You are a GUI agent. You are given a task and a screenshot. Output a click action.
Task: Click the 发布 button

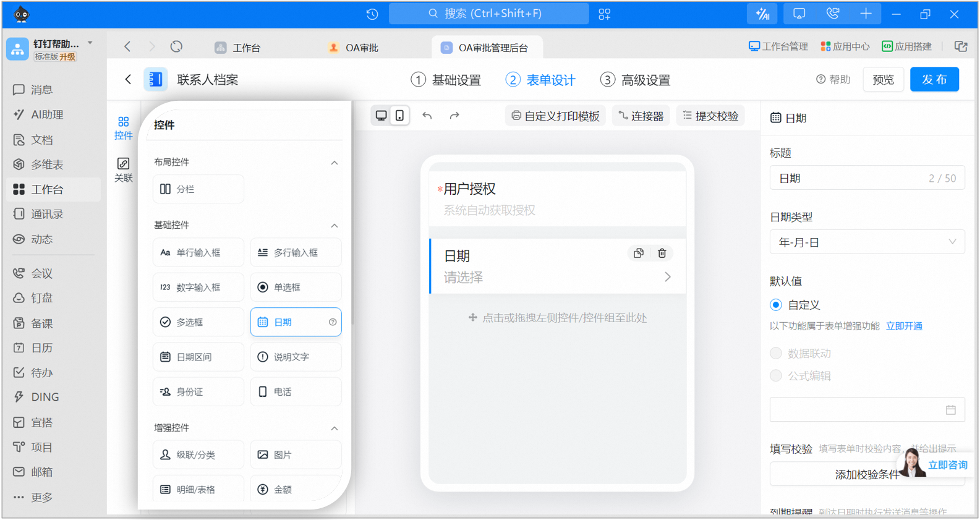pyautogui.click(x=934, y=80)
